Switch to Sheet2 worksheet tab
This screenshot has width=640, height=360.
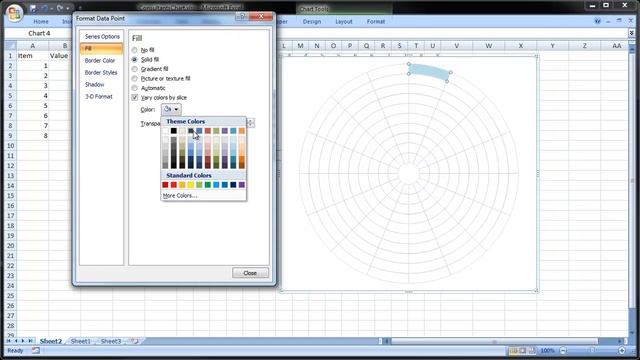(x=51, y=341)
